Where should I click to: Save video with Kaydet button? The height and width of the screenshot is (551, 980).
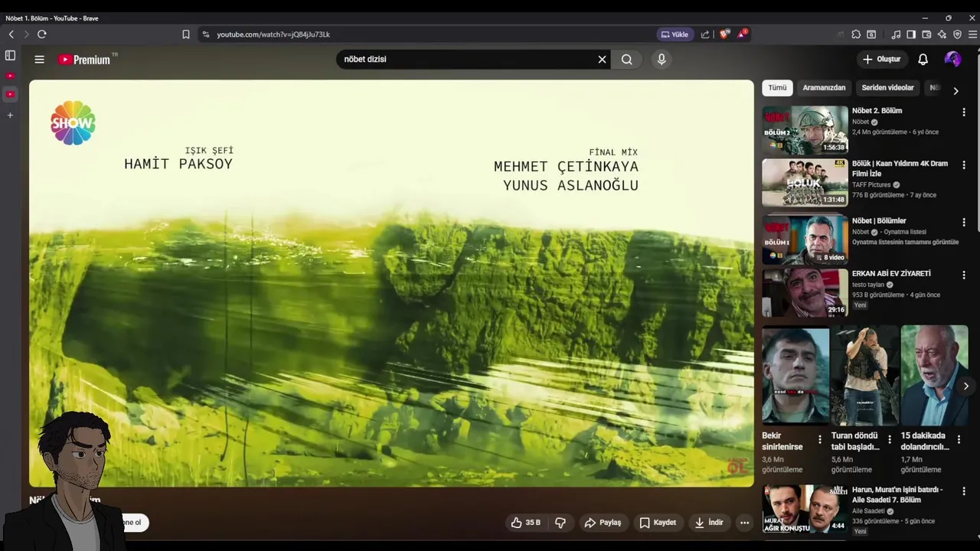pyautogui.click(x=658, y=523)
